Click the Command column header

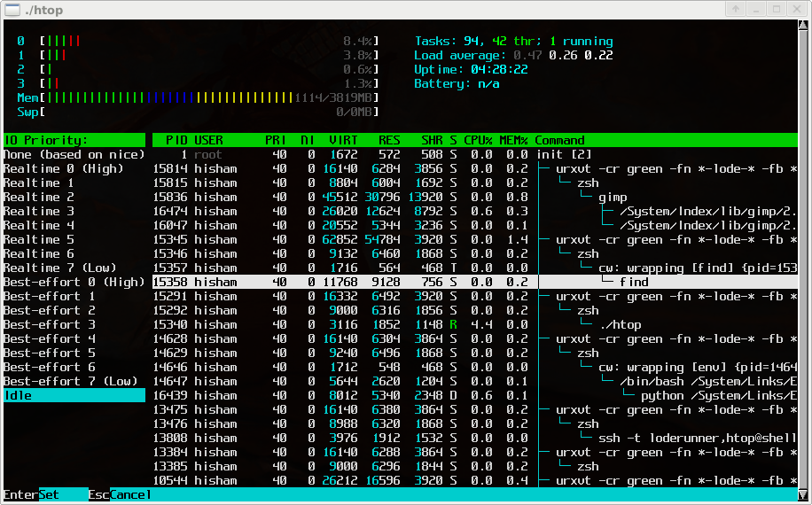point(559,140)
